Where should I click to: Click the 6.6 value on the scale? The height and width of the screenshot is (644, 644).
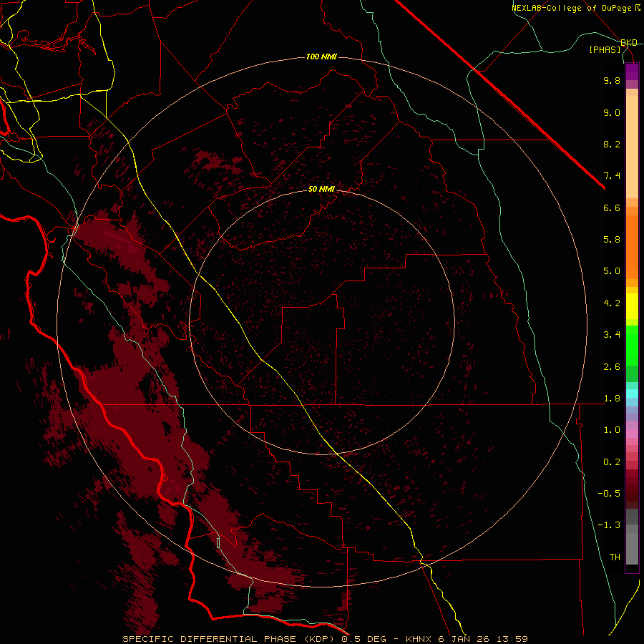tap(612, 208)
